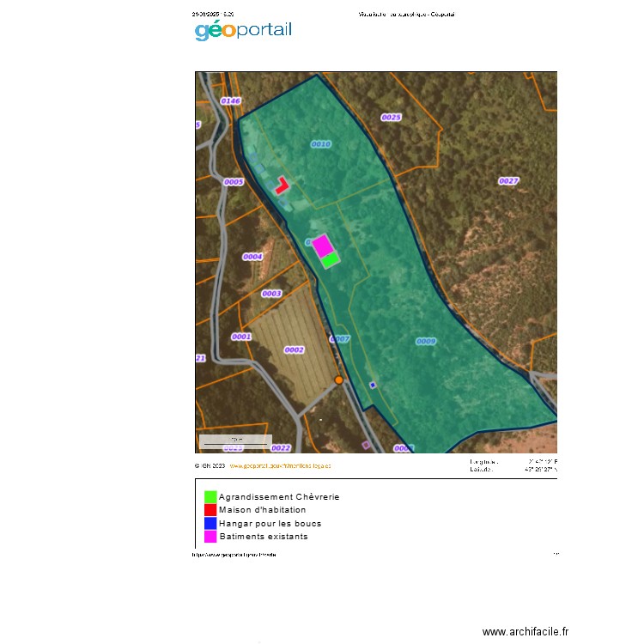Click the page title text in the header
The width and height of the screenshot is (644, 644).
[406, 15]
